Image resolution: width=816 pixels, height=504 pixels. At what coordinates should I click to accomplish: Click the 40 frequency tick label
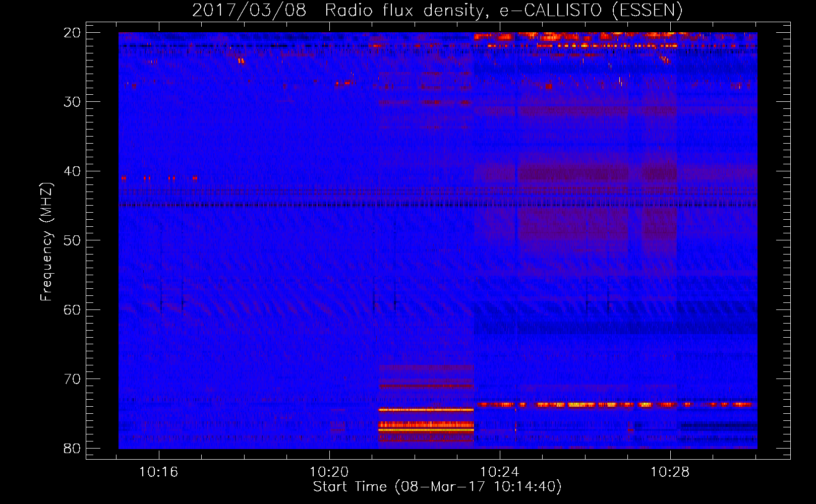point(72,171)
